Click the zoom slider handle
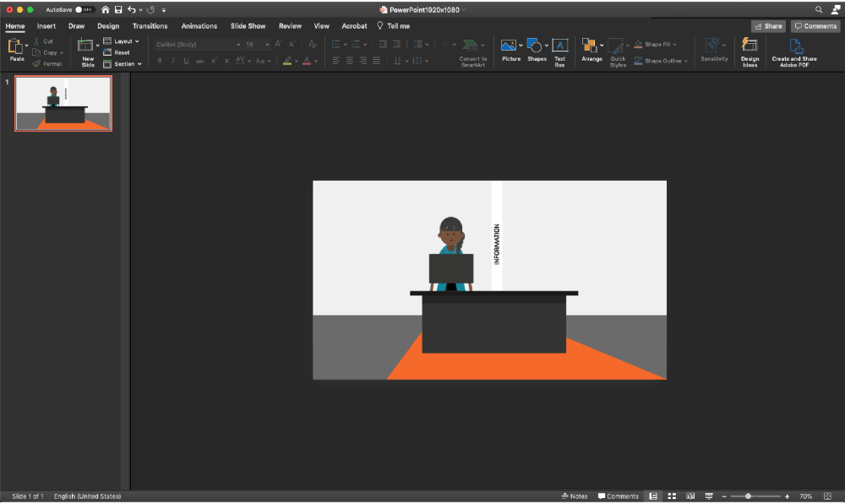The image size is (845, 504). click(748, 496)
